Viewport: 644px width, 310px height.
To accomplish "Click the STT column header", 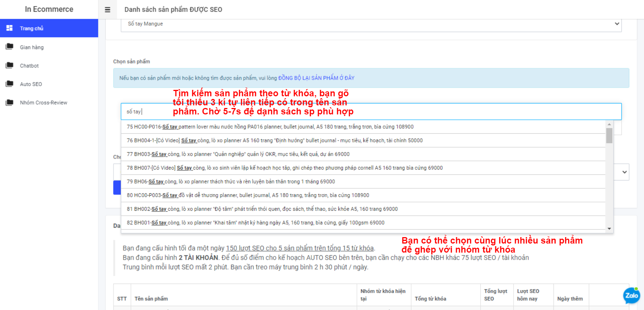I will coord(122,299).
